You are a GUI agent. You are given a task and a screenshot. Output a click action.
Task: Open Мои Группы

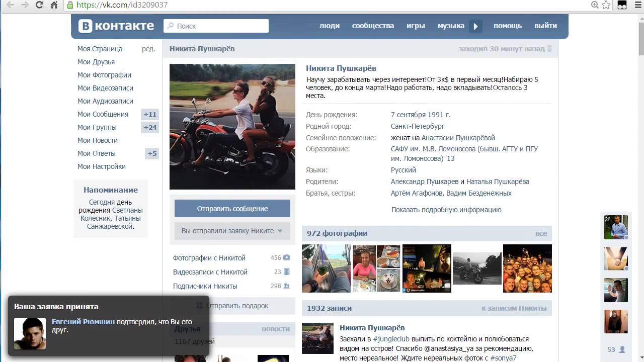[97, 127]
